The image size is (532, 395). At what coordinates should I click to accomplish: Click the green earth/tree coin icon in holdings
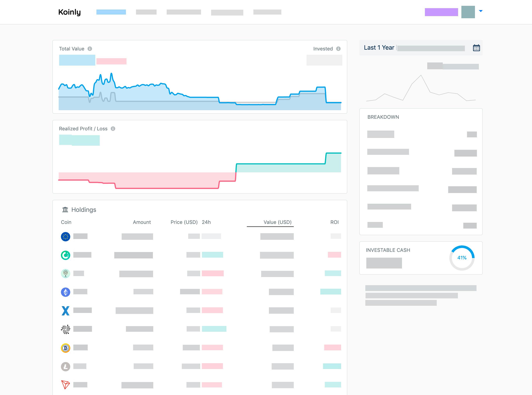66,273
